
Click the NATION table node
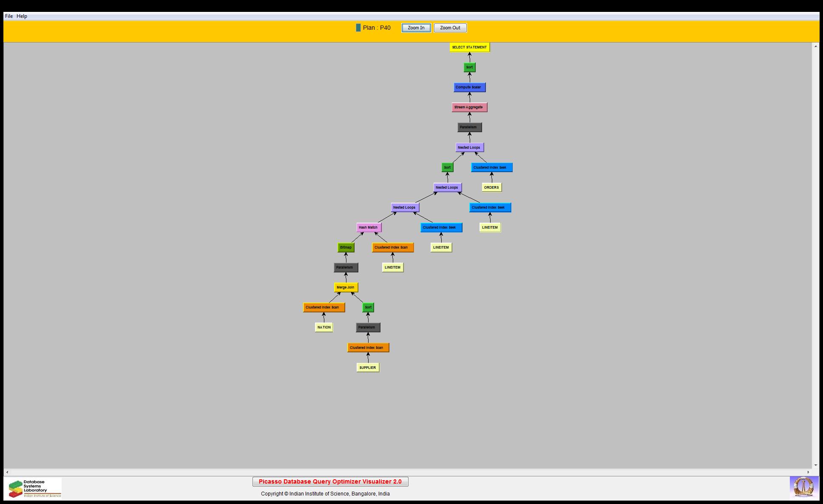click(x=324, y=327)
